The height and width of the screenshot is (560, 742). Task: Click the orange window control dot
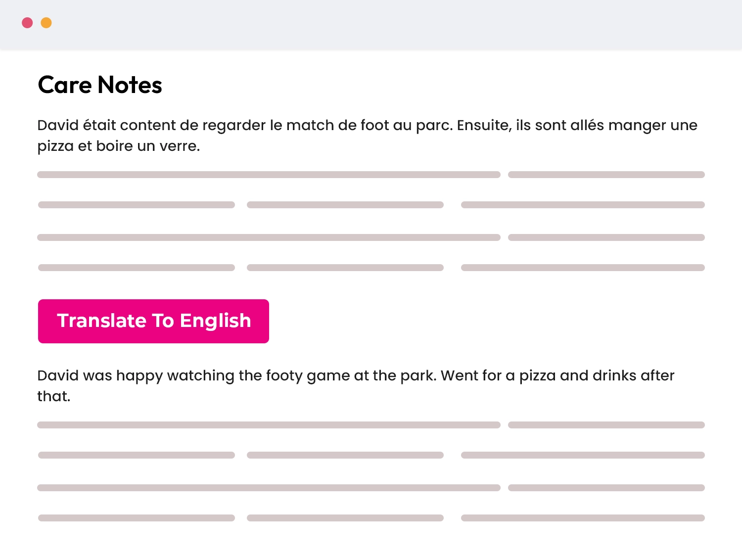46,22
